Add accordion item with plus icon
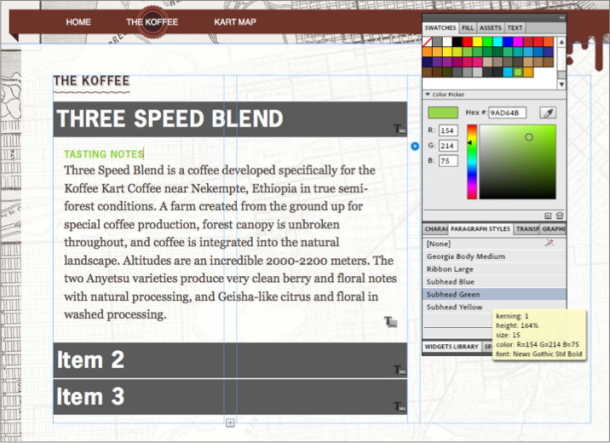Image resolution: width=610 pixels, height=443 pixels. pyautogui.click(x=230, y=422)
